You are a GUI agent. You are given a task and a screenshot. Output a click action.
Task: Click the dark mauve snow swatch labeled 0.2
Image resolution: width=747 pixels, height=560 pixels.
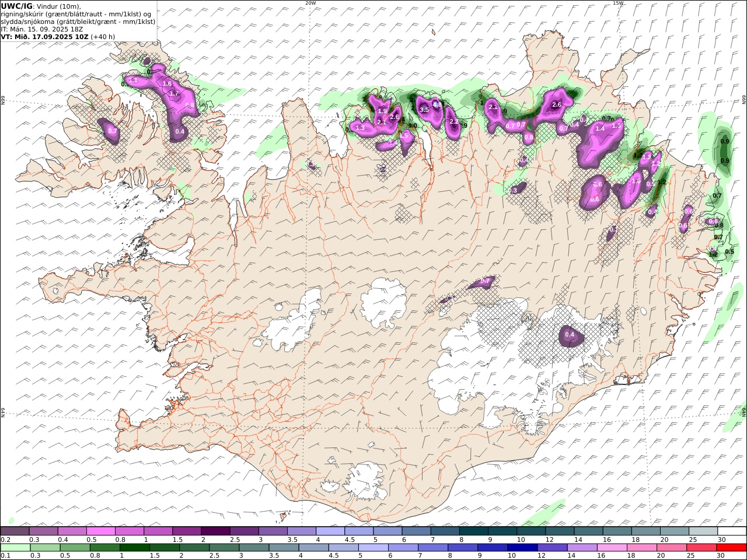point(15,531)
